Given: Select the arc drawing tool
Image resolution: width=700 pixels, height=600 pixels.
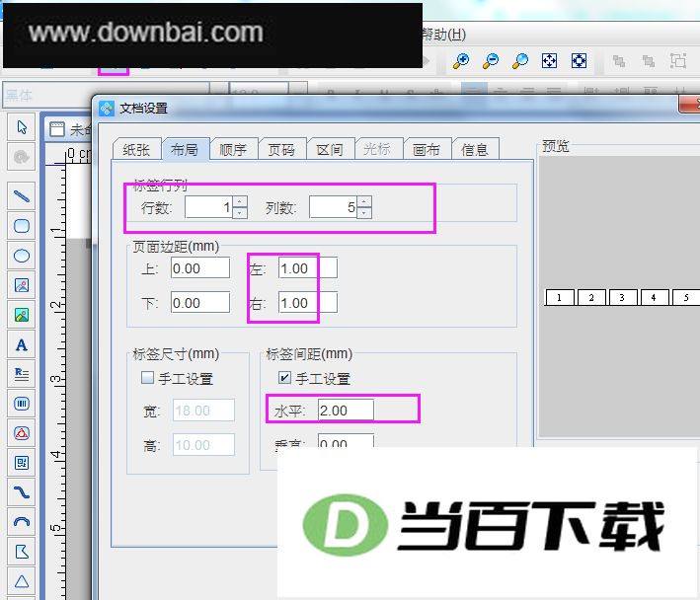Looking at the screenshot, I should pos(22,522).
